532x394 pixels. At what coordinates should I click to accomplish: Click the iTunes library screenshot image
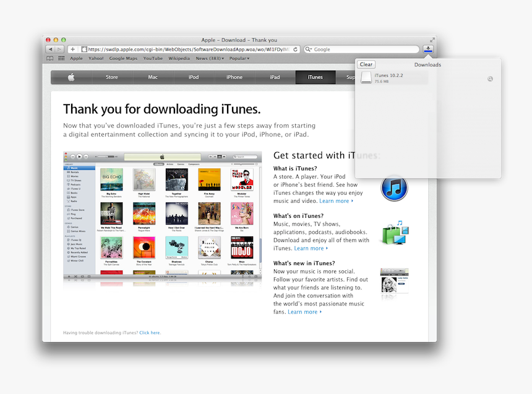click(163, 216)
